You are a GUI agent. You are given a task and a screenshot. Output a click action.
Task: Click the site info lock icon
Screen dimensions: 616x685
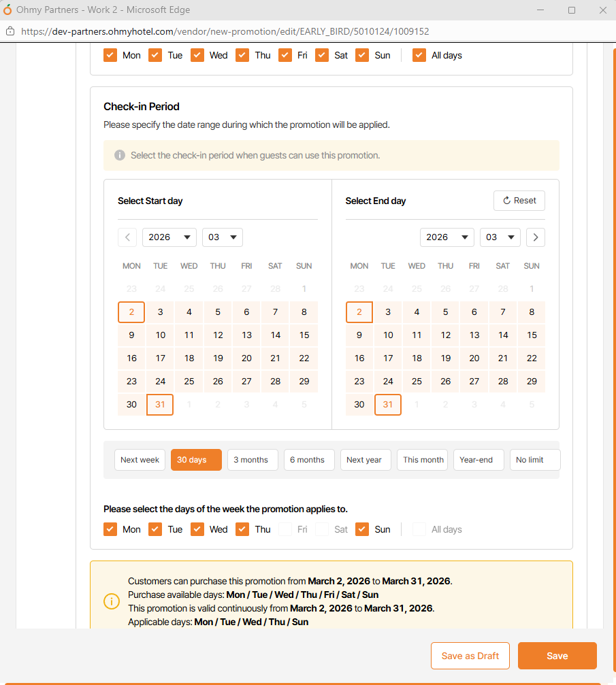pyautogui.click(x=10, y=31)
